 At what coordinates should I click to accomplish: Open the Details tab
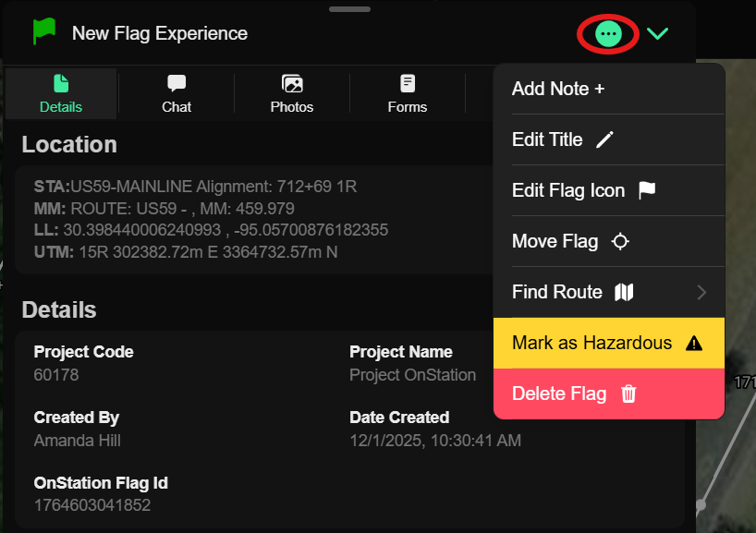[x=61, y=94]
